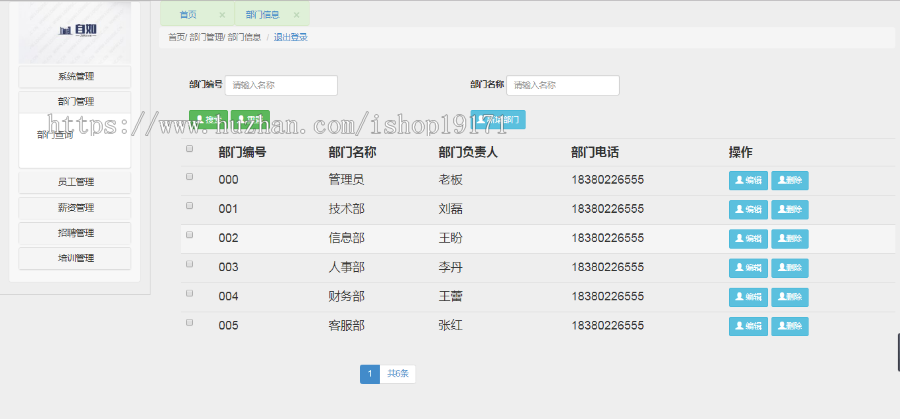Screen dimensions: 900x419
Task: Delete the 管理员 department row
Action: coord(790,180)
